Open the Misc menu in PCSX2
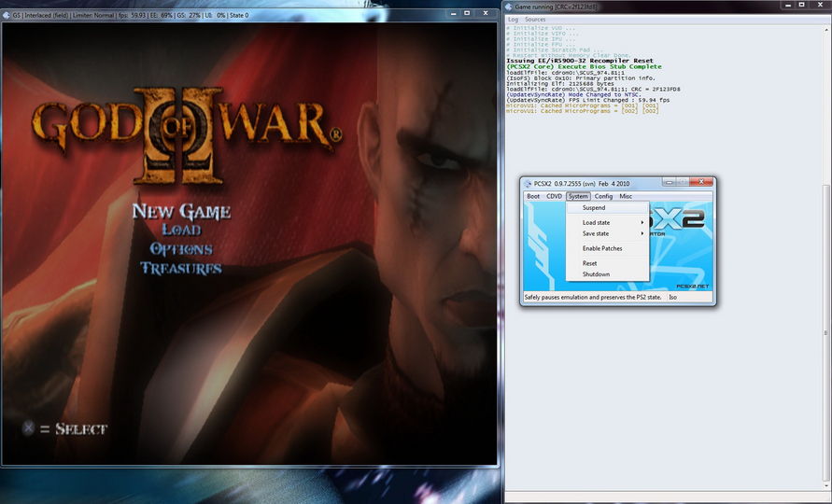Viewport: 832px width, 504px height. coord(626,196)
